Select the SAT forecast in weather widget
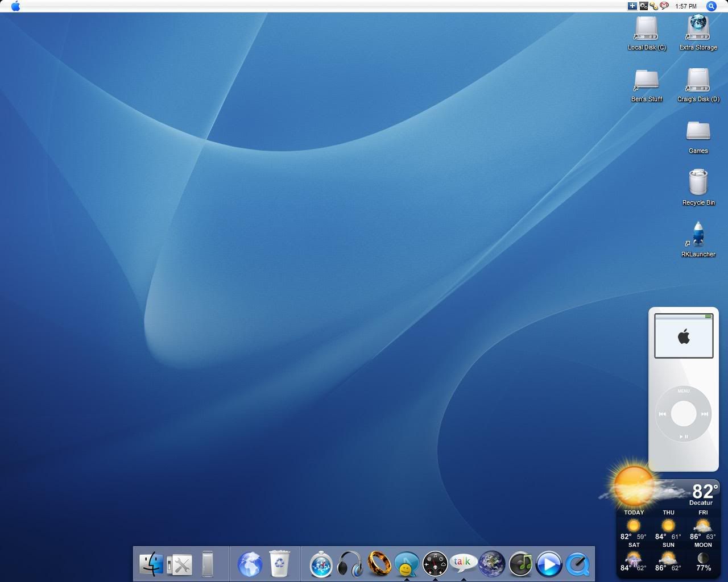Viewport: 728px width, 582px height. point(633,557)
